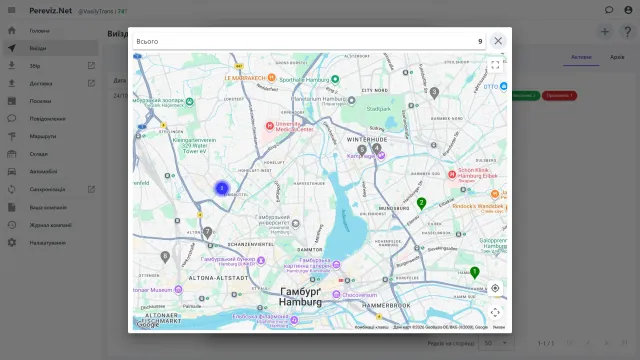The width and height of the screenshot is (640, 360).
Task: Click the vehicles car sidebar icon
Action: click(12, 171)
